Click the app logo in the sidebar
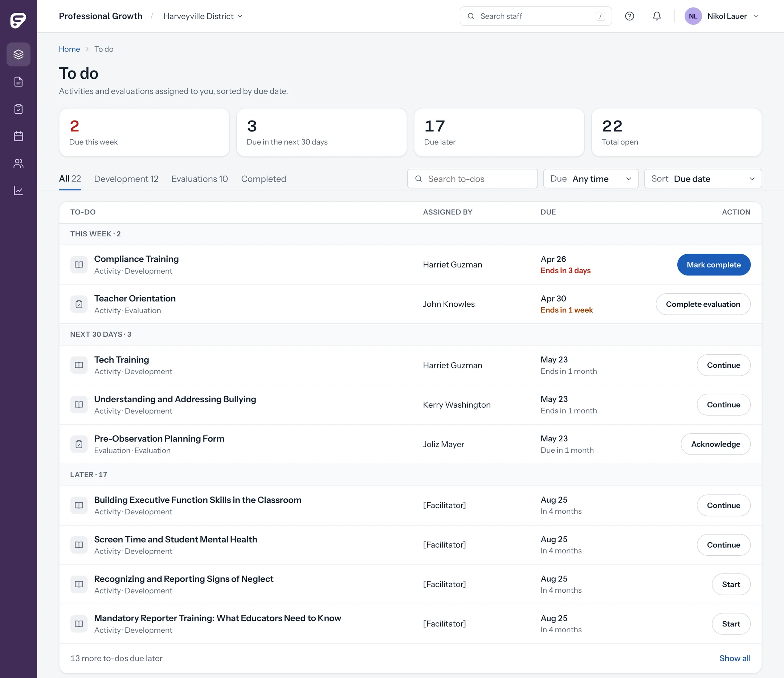Image resolution: width=784 pixels, height=678 pixels. 18,20
